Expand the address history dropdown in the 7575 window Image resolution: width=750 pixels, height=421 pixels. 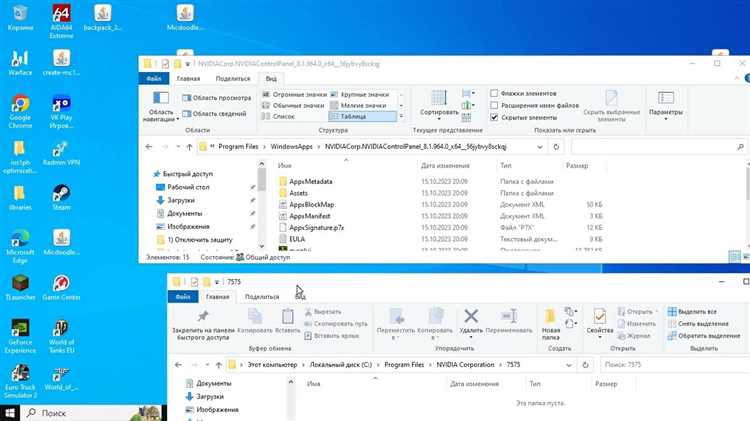tap(568, 365)
